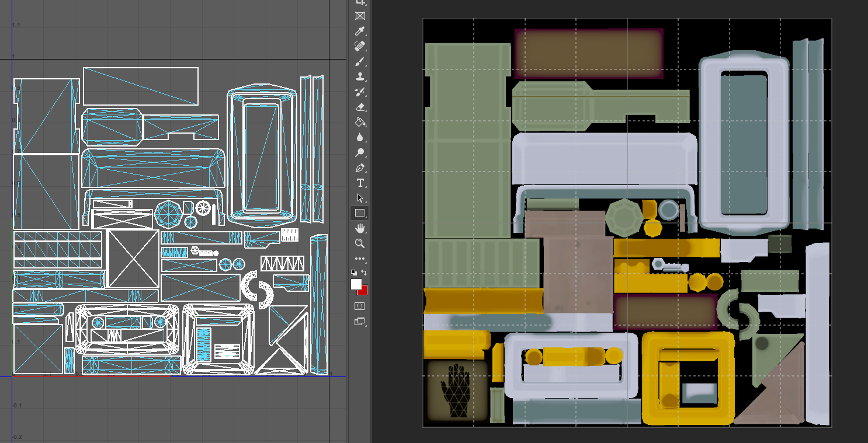868x443 pixels.
Task: Select the Dodge tool
Action: (x=360, y=153)
